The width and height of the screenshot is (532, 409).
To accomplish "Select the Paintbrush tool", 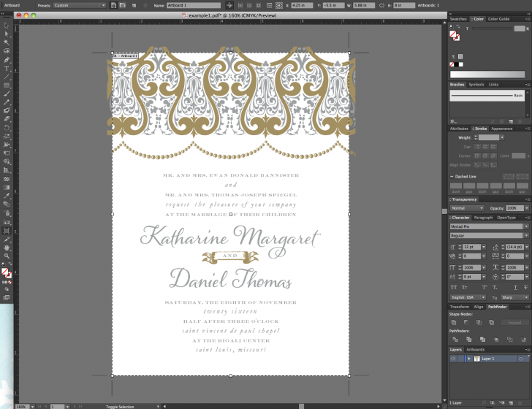I will click(x=7, y=93).
